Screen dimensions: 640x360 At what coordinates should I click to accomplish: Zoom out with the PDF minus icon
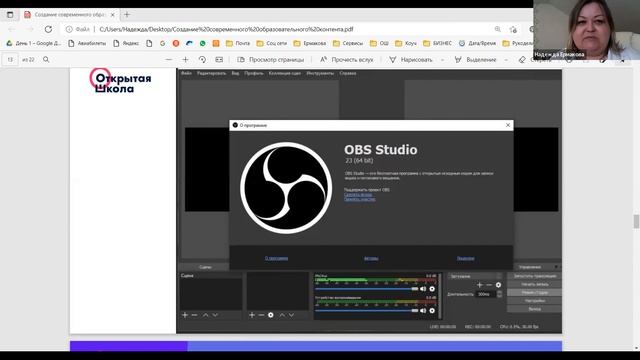(x=169, y=60)
